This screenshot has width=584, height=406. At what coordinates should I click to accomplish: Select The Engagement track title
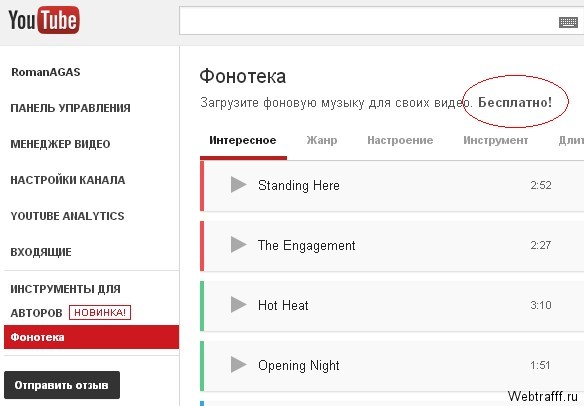coord(307,245)
